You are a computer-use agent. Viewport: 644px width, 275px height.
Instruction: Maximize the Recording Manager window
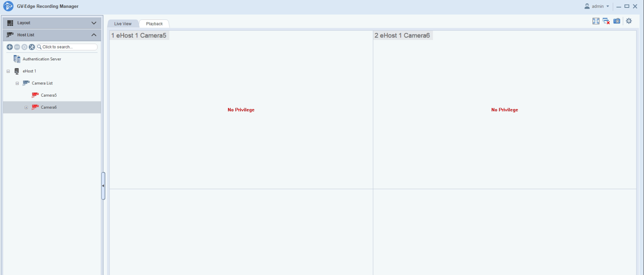[x=627, y=6]
